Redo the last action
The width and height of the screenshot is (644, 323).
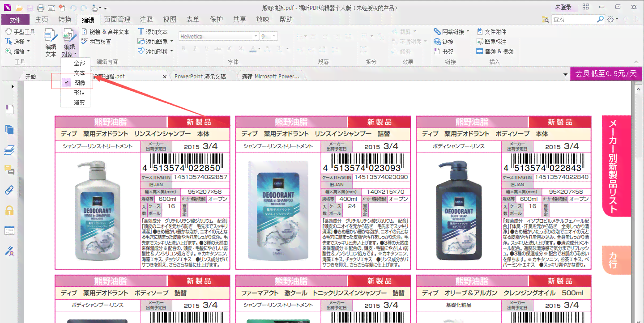coord(83,8)
